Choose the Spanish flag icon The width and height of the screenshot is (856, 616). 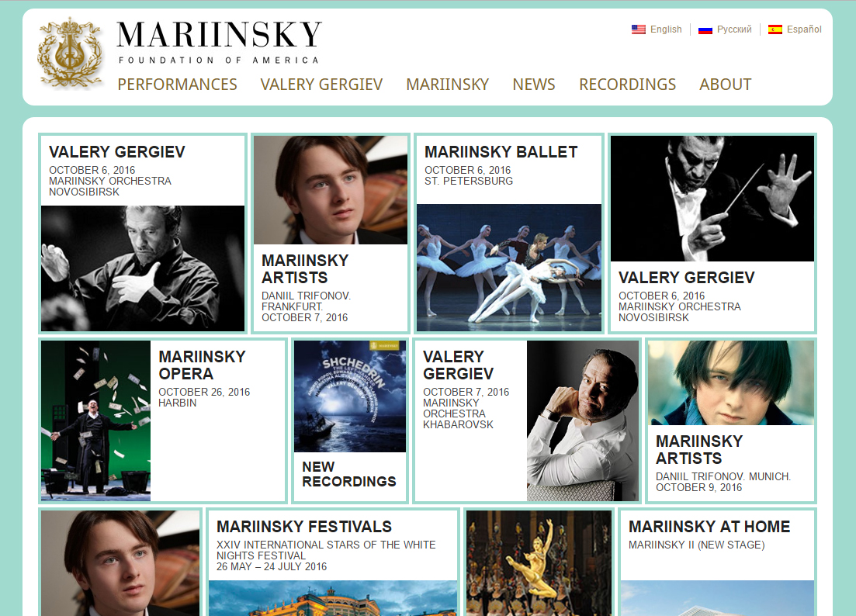(x=775, y=29)
